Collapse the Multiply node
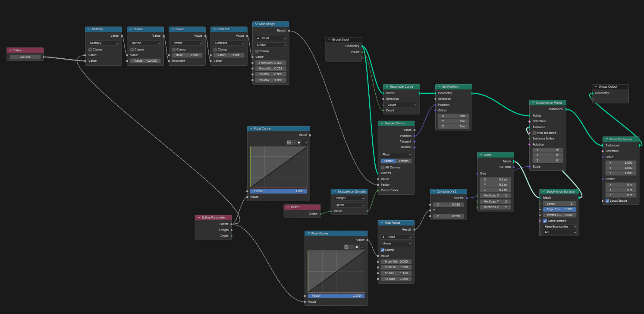Viewport: 644px width, 314px height. point(89,29)
